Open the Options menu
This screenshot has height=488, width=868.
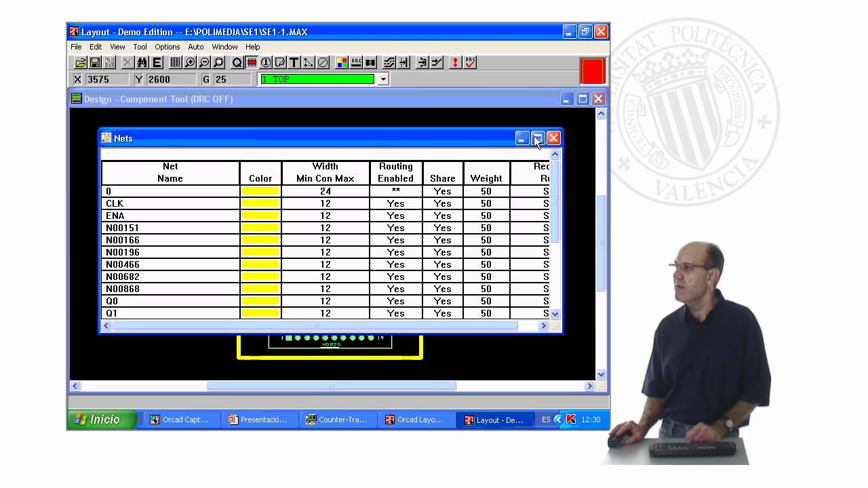(x=167, y=47)
